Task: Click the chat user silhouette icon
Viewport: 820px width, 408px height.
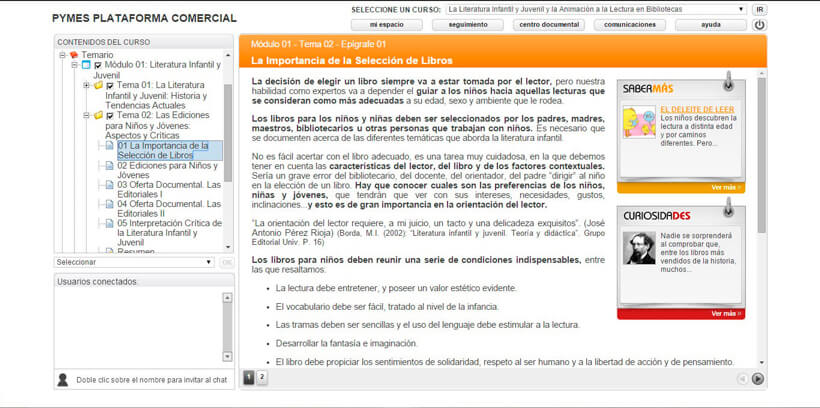Action: [63, 380]
